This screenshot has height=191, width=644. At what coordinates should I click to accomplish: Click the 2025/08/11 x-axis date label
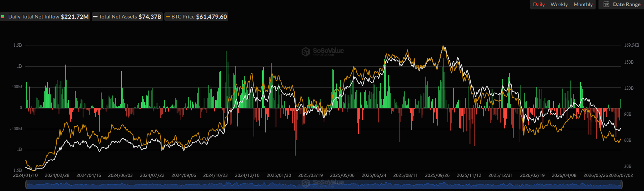pos(406,175)
